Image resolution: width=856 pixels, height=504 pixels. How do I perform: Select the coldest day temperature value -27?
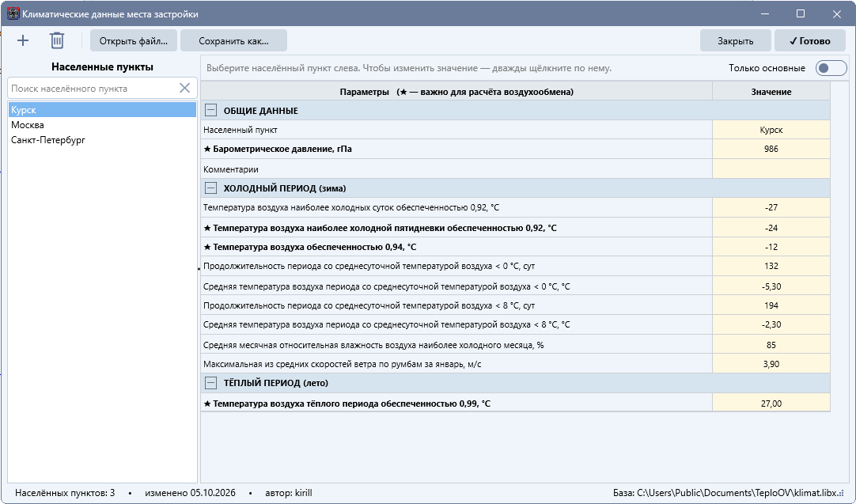pos(771,207)
